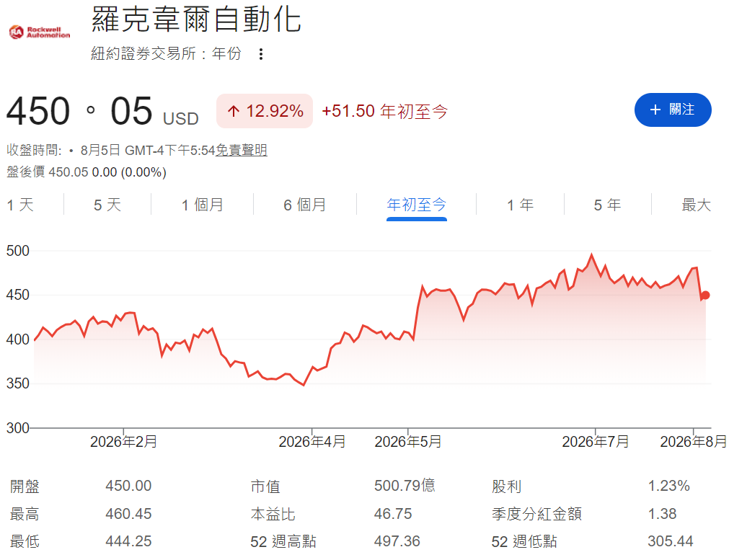Click the 52 週高點 value 497.36
Viewport: 729px width, 560px height.
click(397, 541)
